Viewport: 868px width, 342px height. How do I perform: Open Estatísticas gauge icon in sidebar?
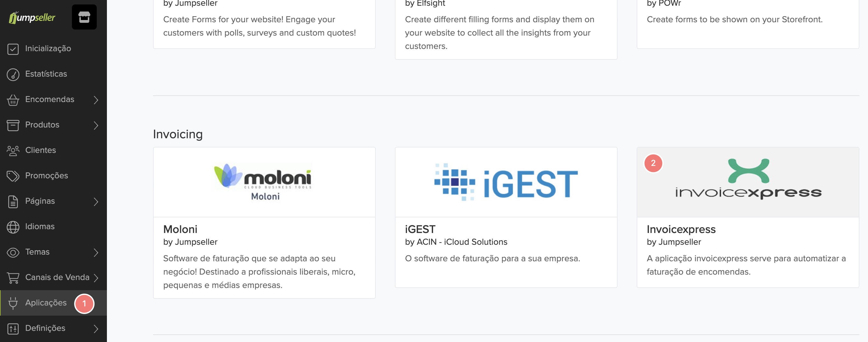pyautogui.click(x=13, y=74)
